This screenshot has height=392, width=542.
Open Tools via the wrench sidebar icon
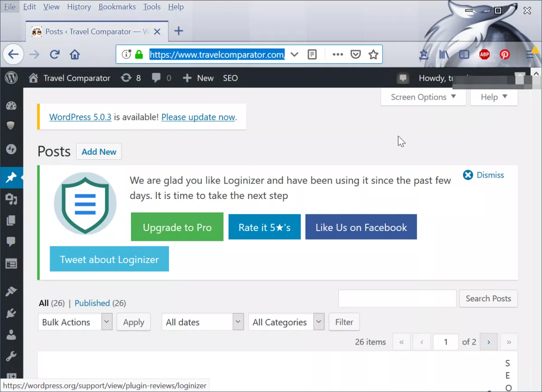pyautogui.click(x=11, y=357)
